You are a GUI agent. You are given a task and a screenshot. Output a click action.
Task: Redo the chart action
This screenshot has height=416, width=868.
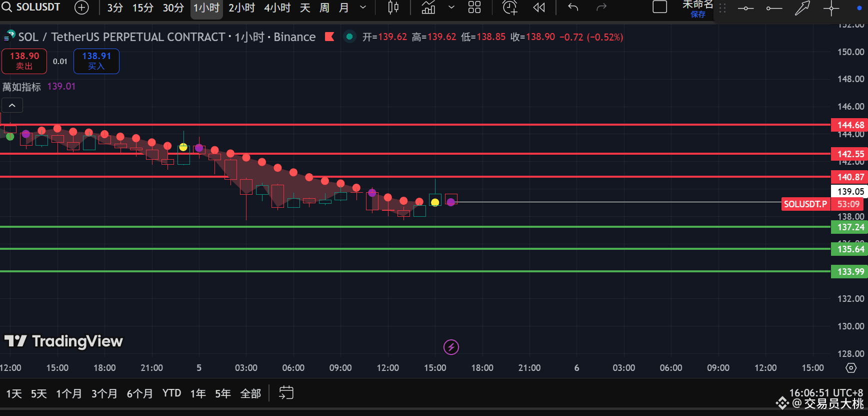coord(601,8)
